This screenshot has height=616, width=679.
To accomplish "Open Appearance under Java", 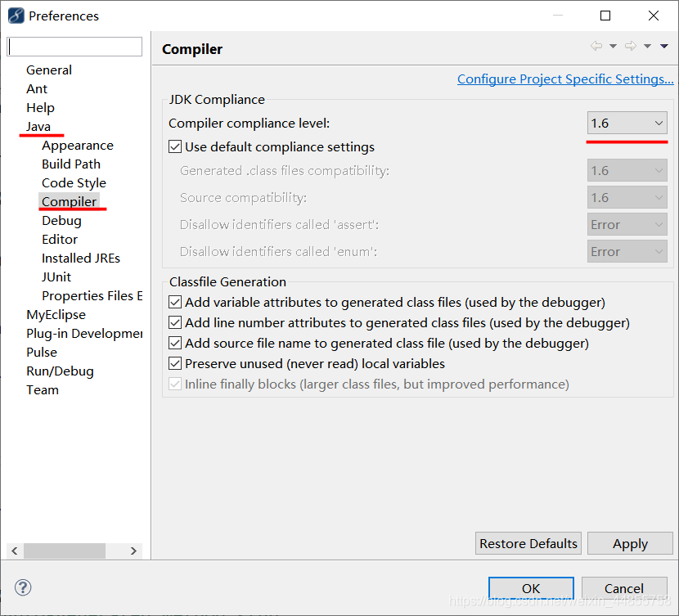I will (78, 146).
